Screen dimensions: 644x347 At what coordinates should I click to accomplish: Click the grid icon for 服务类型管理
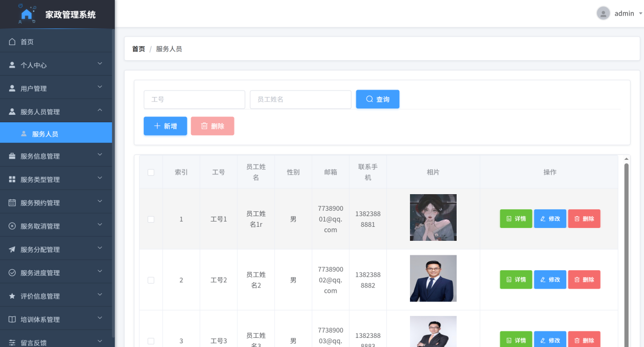[12, 180]
